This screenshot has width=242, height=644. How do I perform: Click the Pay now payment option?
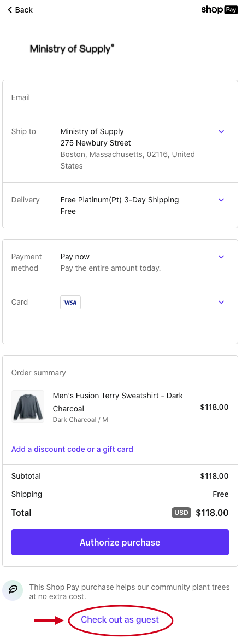(x=75, y=257)
